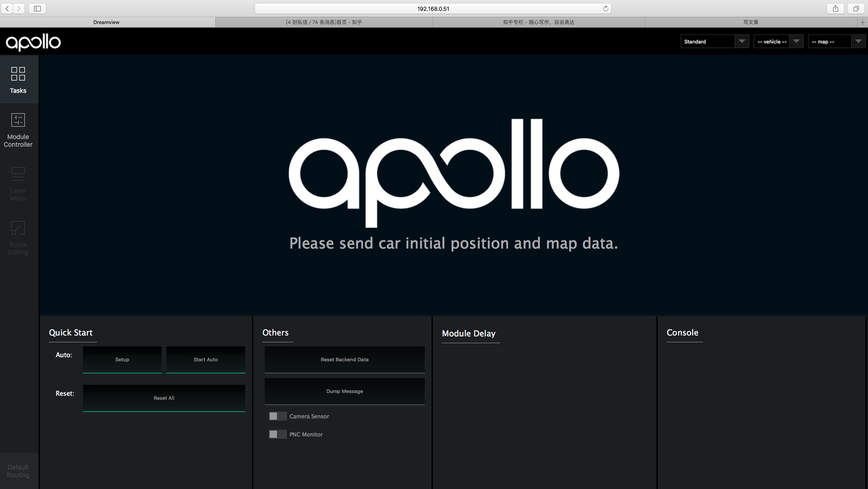Click the Quick Start heading

(71, 332)
